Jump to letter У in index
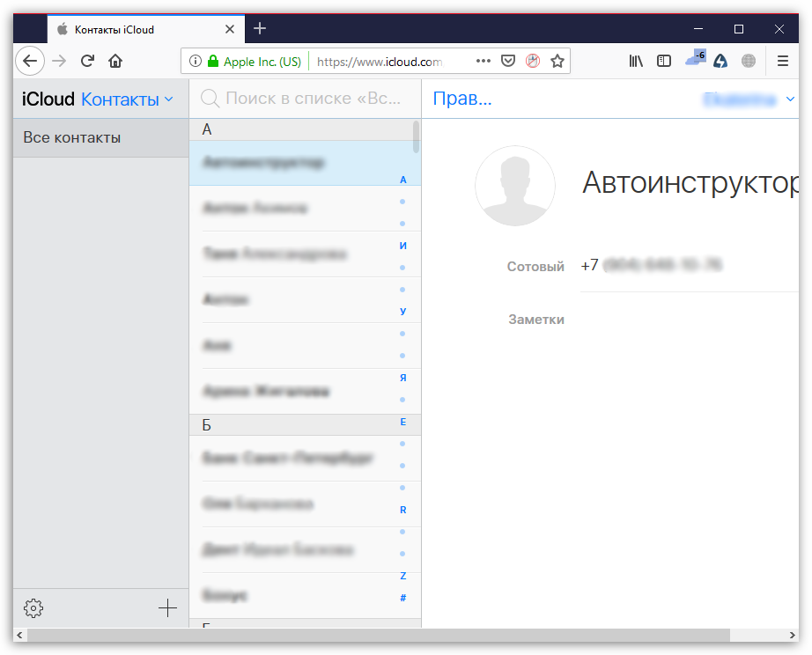The image size is (812, 655). pyautogui.click(x=402, y=311)
